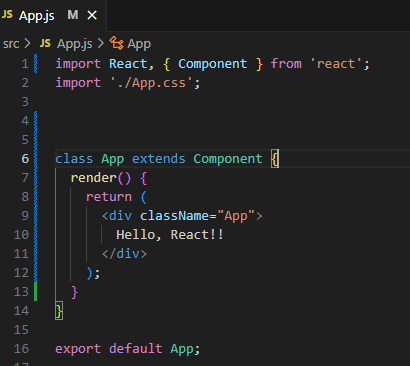Click the class symbol icon in breadcrumb
Viewport: 410px width, 366px height.
117,43
